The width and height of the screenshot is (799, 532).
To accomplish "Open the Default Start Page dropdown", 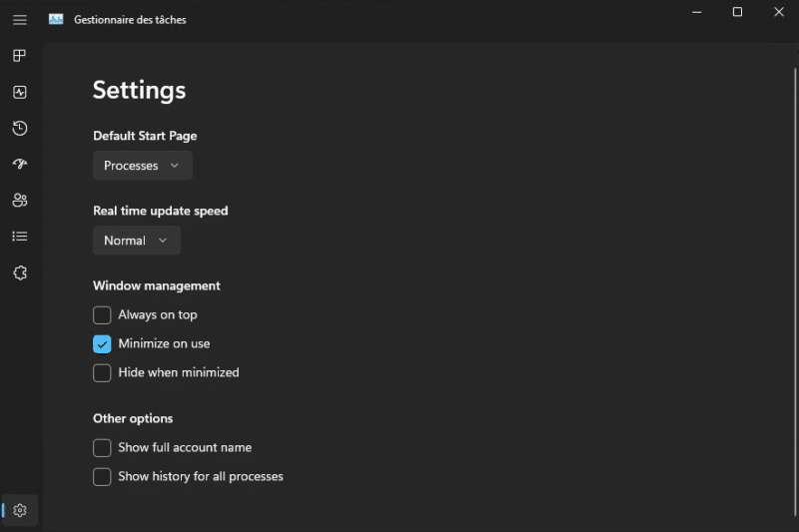I will (142, 166).
